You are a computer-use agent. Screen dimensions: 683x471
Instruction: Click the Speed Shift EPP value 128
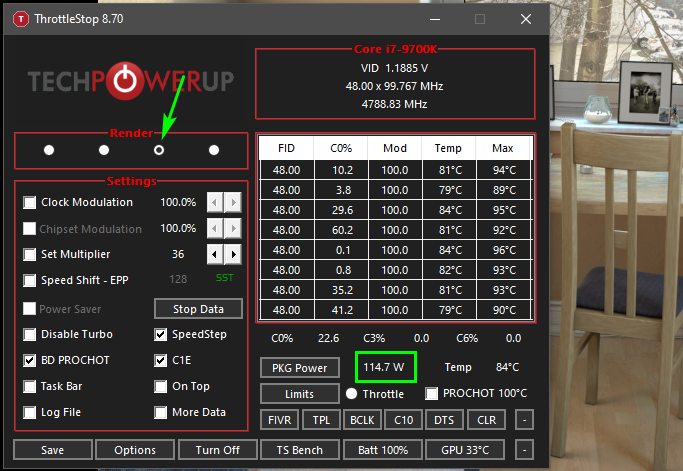pos(178,279)
